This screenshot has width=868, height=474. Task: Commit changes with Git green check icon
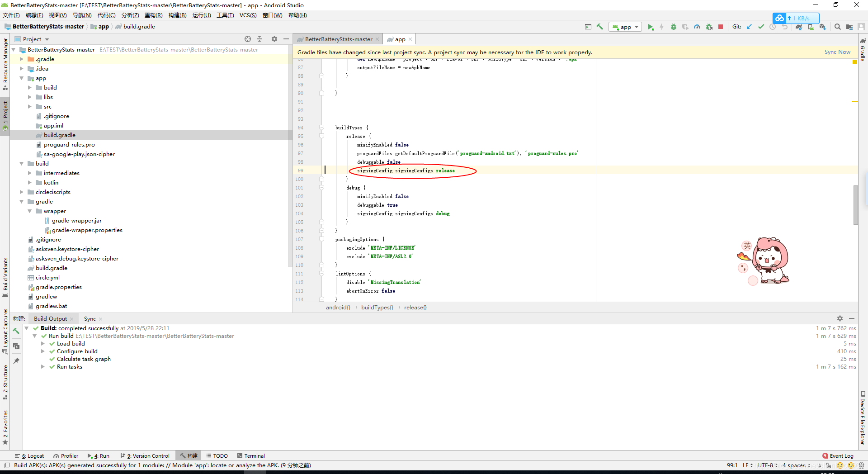[761, 27]
